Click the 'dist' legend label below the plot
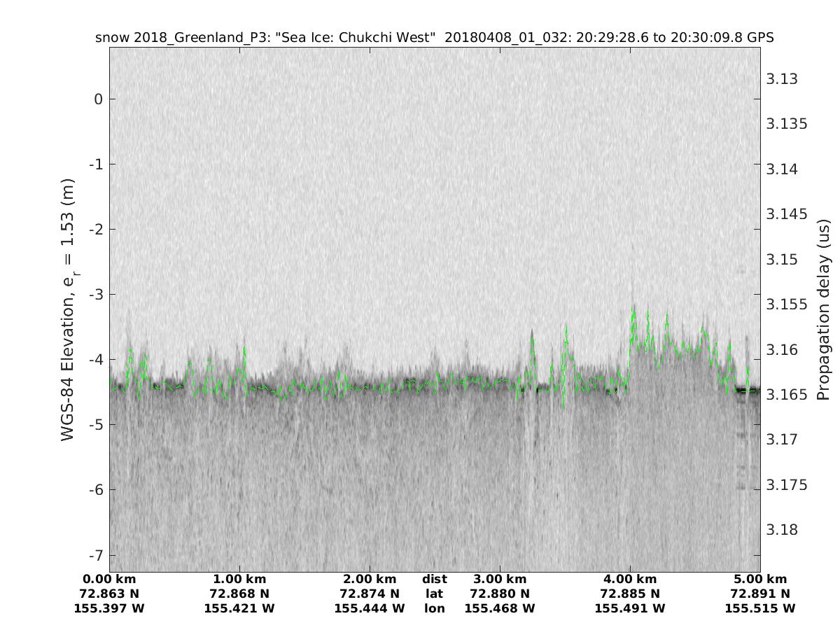840x630 pixels. tap(434, 580)
